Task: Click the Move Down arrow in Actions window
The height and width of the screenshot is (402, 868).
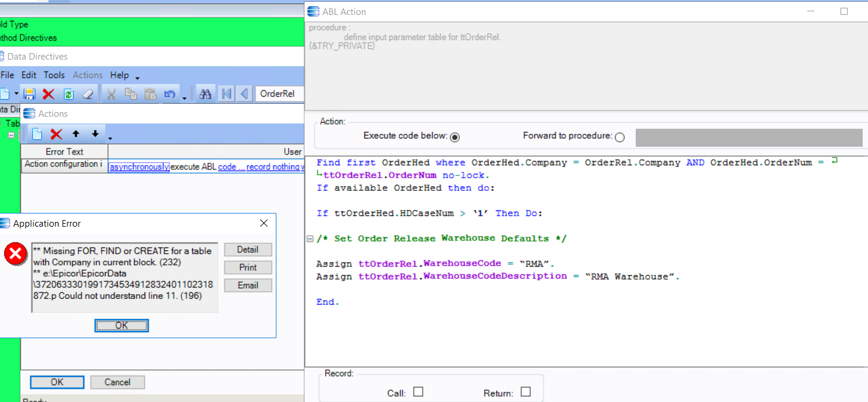Action: (x=95, y=134)
